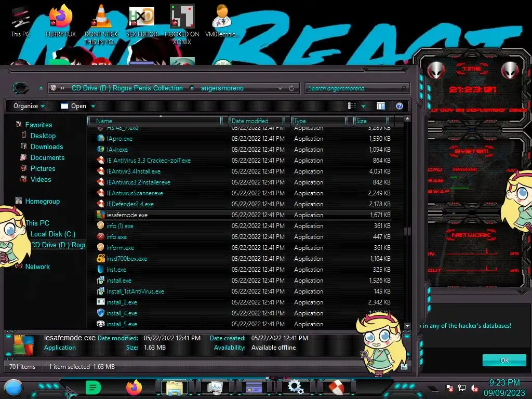Refresh the address bar location

291,88
